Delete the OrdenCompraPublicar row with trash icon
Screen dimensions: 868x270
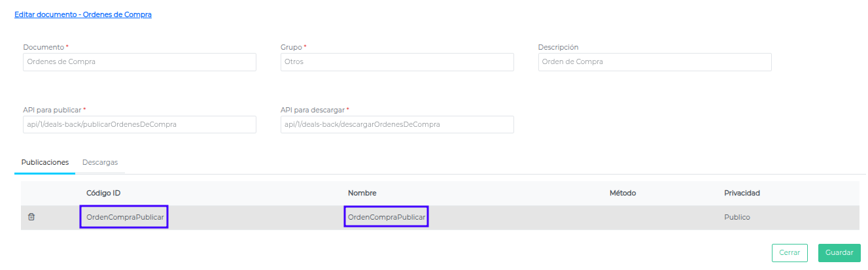pyautogui.click(x=31, y=217)
